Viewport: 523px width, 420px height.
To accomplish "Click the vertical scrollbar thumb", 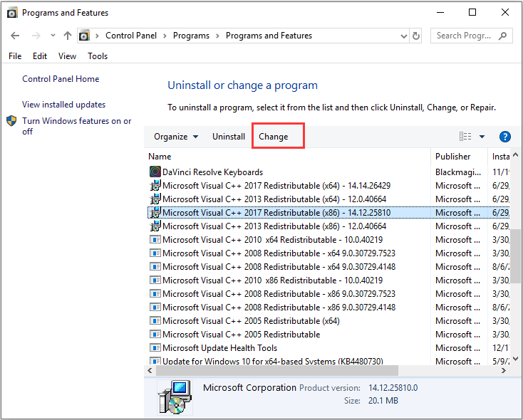I will click(x=516, y=256).
